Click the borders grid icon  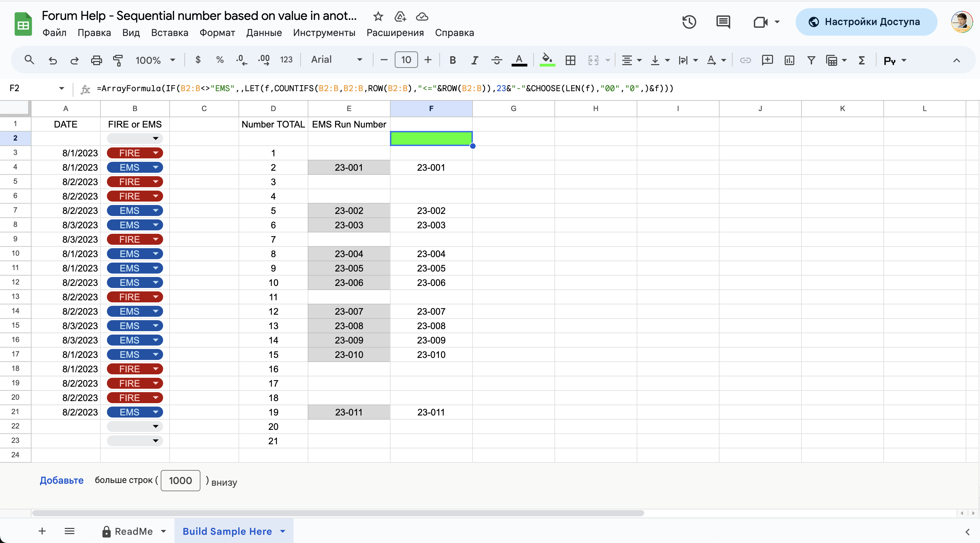[570, 60]
